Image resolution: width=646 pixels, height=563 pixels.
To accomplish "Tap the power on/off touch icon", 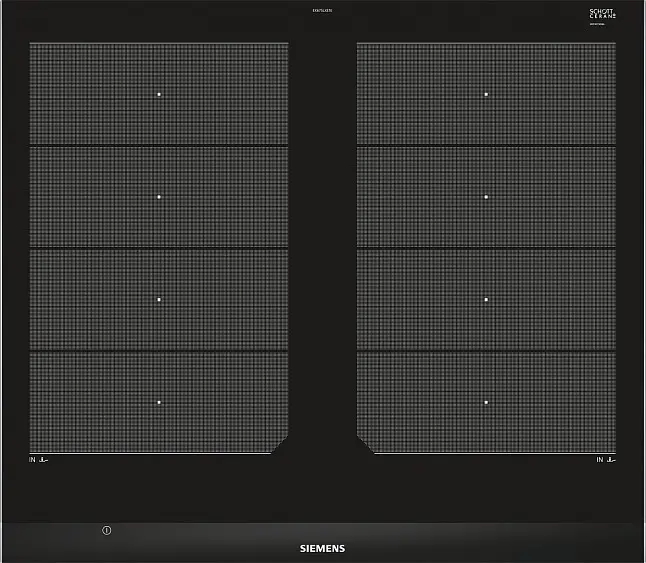I will 107,530.
